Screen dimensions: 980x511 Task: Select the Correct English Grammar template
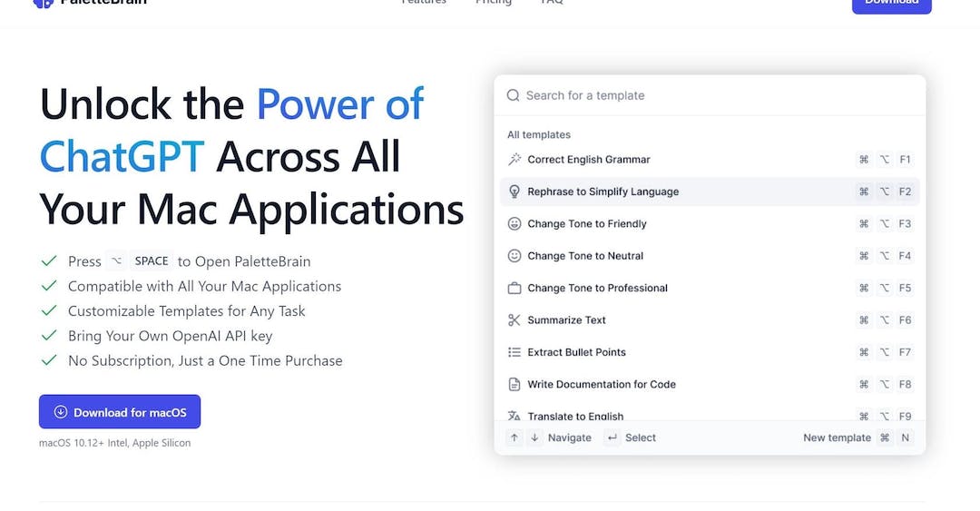pos(710,160)
